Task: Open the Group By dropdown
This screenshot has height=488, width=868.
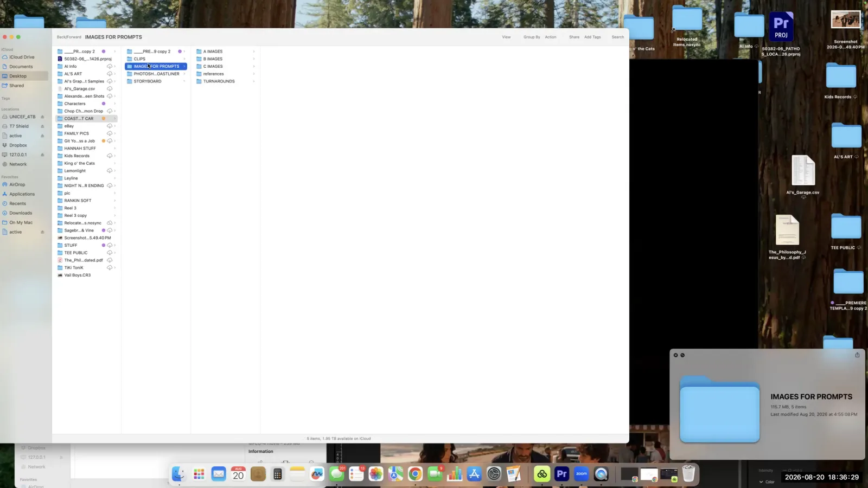Action: [532, 37]
